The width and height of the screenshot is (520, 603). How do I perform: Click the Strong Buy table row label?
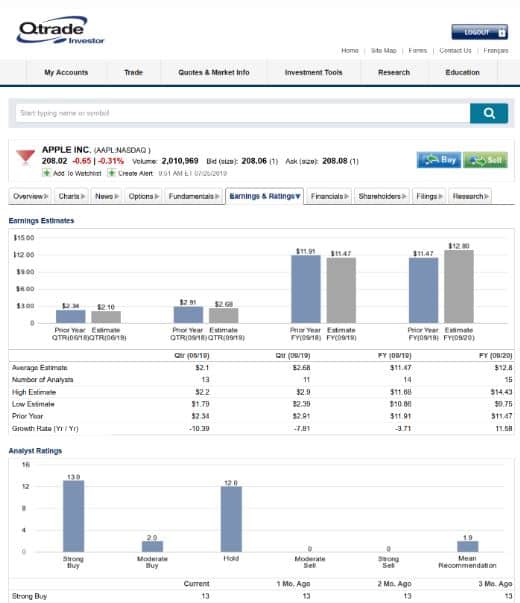tap(29, 596)
